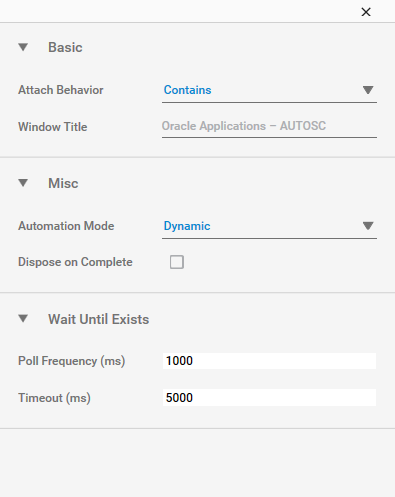The height and width of the screenshot is (497, 395).
Task: Select the Contains value in Attach Behavior
Action: (187, 90)
